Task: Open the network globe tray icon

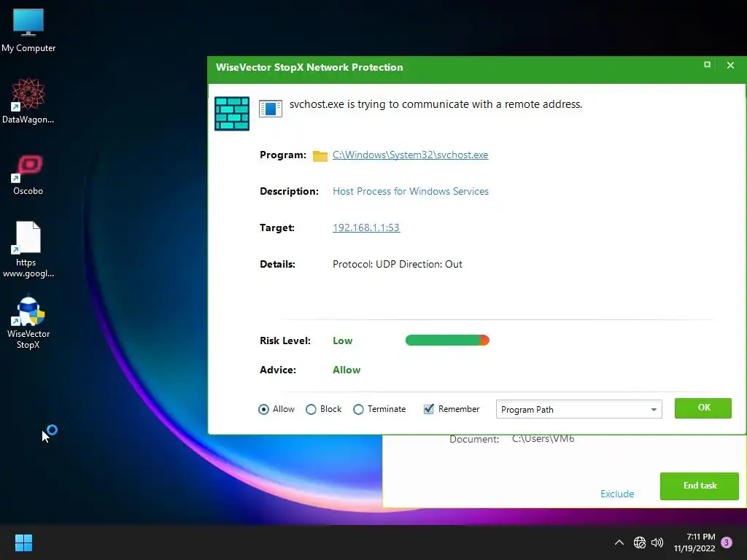Action: [639, 542]
